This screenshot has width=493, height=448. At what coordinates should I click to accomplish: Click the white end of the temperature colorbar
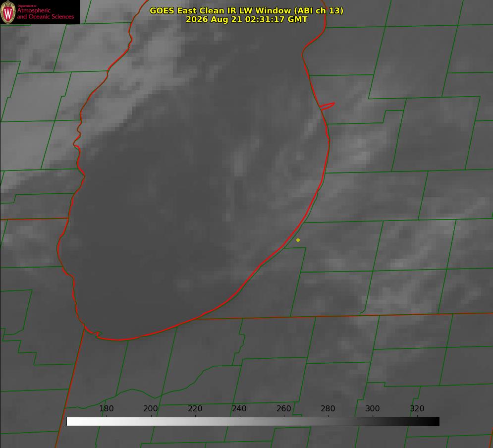pyautogui.click(x=72, y=422)
